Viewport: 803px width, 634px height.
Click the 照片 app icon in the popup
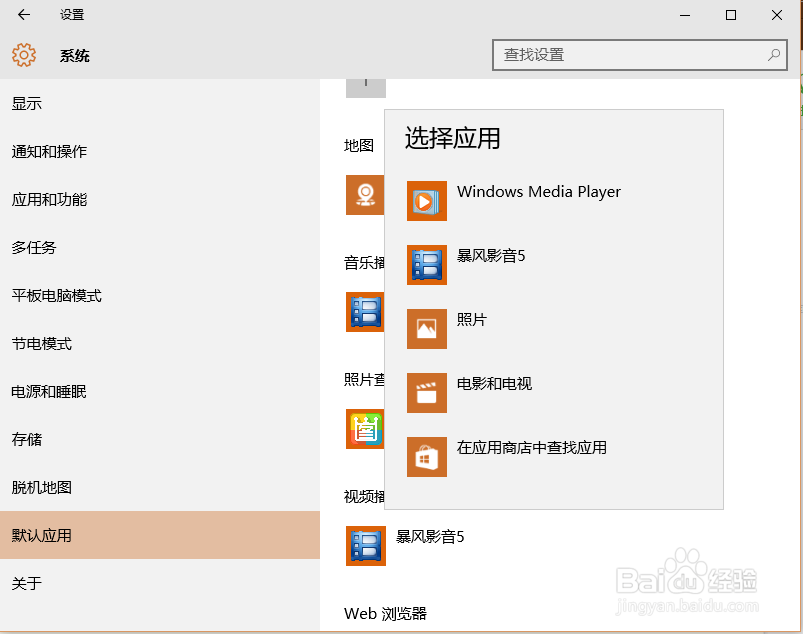[x=427, y=329]
